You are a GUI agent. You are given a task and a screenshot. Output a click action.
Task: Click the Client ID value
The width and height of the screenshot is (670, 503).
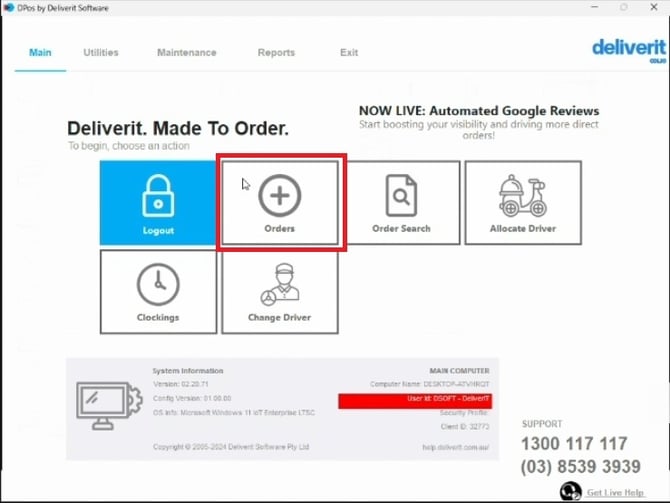coord(465,427)
